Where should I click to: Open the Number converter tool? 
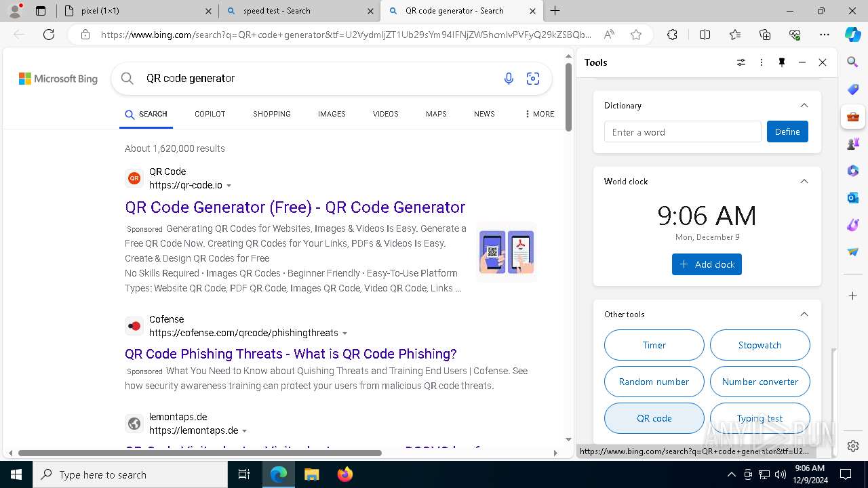pyautogui.click(x=760, y=382)
